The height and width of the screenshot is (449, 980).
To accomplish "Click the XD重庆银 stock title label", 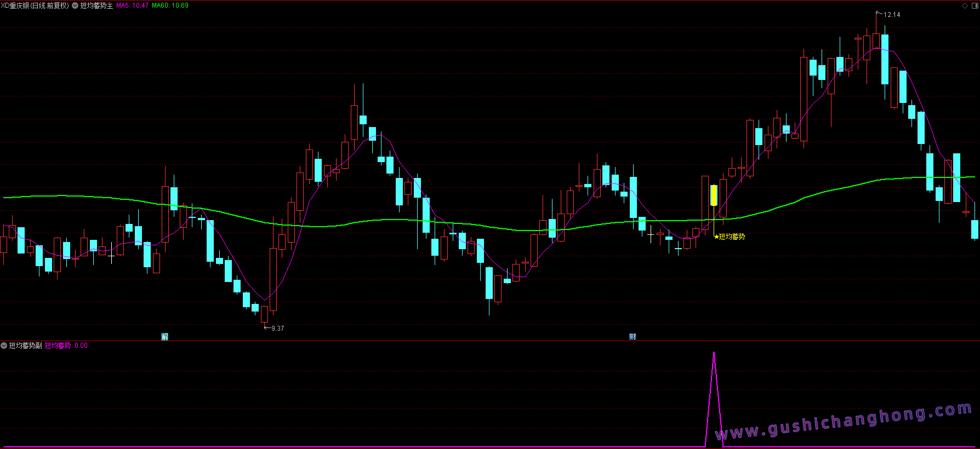I will click(35, 5).
